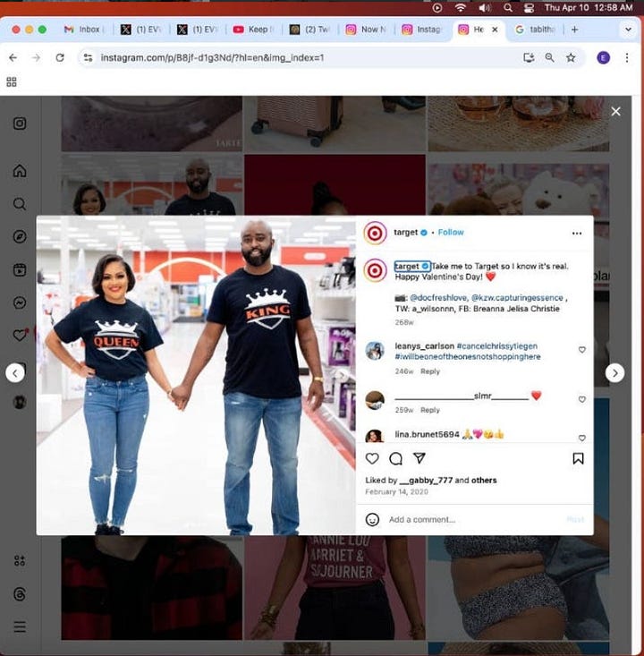Share the post with the paper plane icon
This screenshot has width=644, height=656.
(x=419, y=458)
